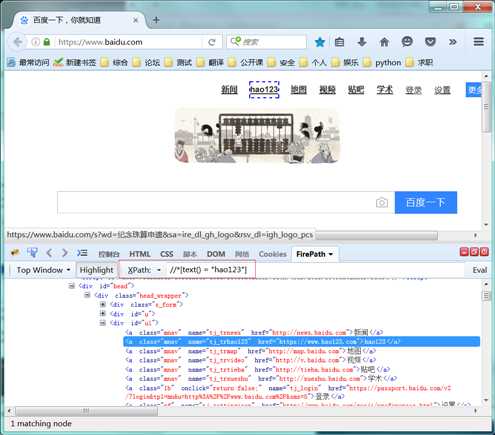The width and height of the screenshot is (495, 435).
Task: Click the abacus doodle logo image
Action: click(257, 136)
